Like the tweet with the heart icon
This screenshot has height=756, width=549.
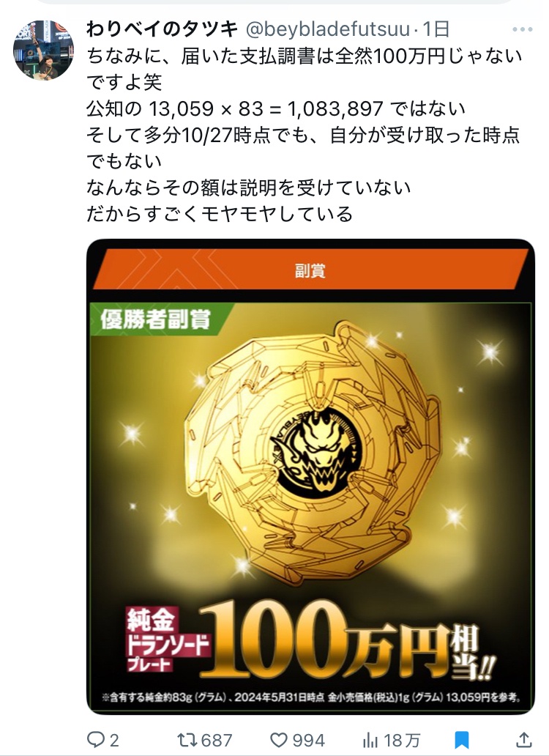(278, 740)
